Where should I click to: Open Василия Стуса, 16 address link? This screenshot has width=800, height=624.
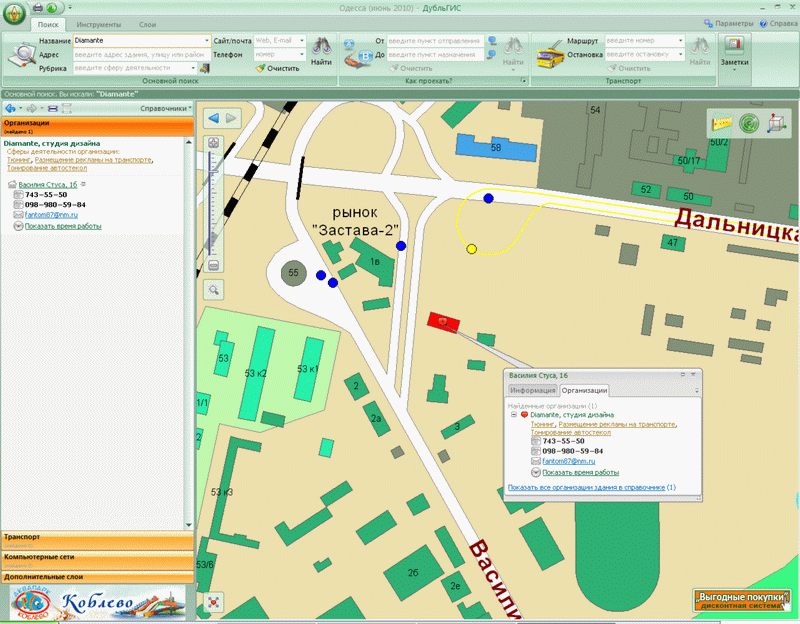pos(47,185)
